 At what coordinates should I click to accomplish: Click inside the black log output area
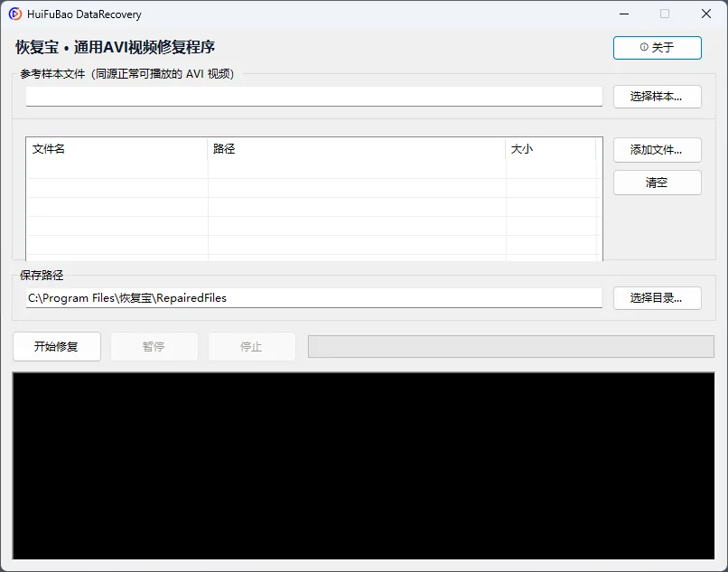pos(363,465)
